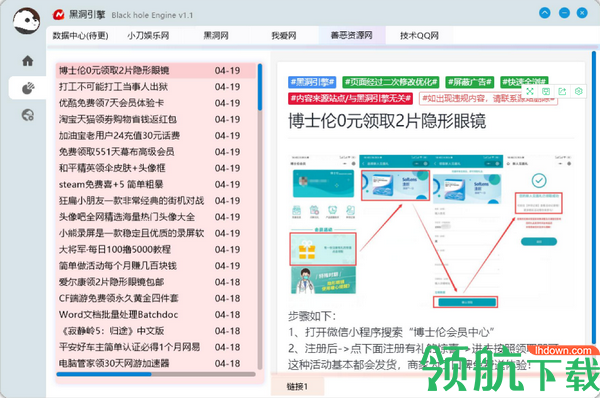
Task: Switch to 小刀娱乐网 tab
Action: [148, 36]
